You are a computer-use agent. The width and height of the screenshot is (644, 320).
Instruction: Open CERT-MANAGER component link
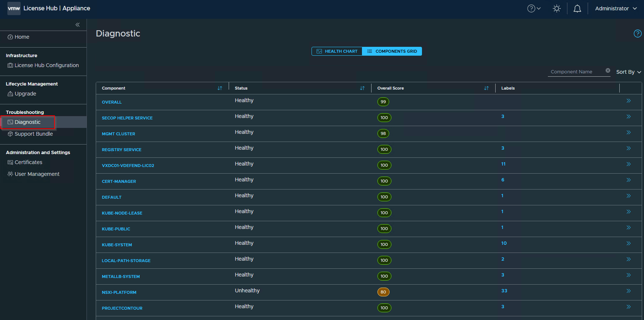click(119, 181)
